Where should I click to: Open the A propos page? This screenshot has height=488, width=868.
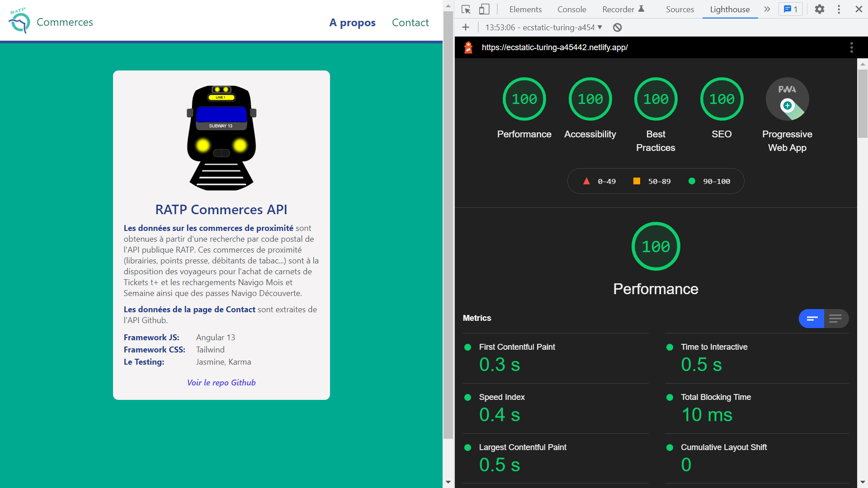352,23
